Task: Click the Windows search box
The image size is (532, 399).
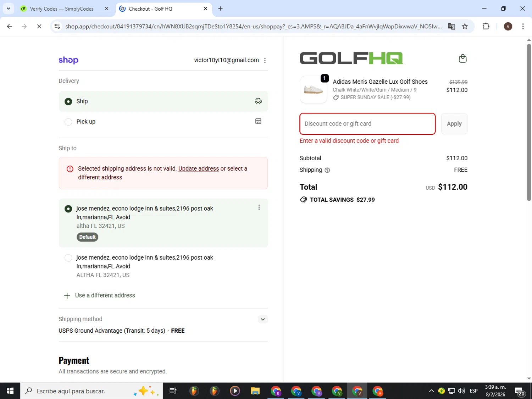Action: [x=92, y=391]
